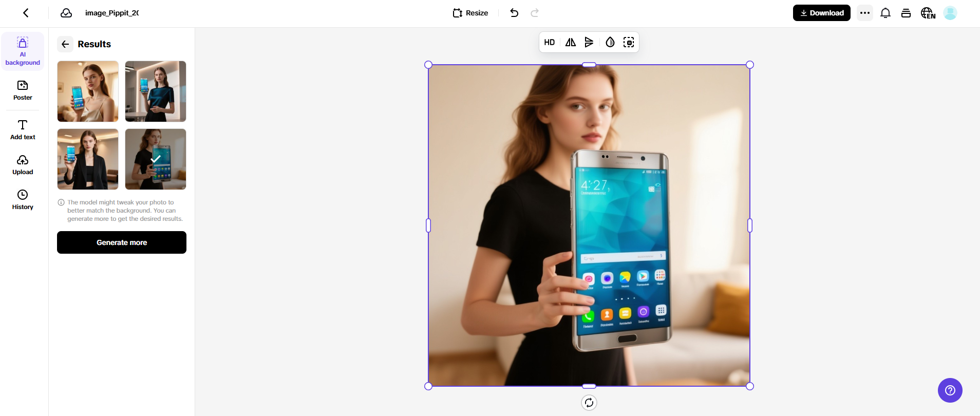Click the bottom-left corner selection handle

click(x=428, y=386)
